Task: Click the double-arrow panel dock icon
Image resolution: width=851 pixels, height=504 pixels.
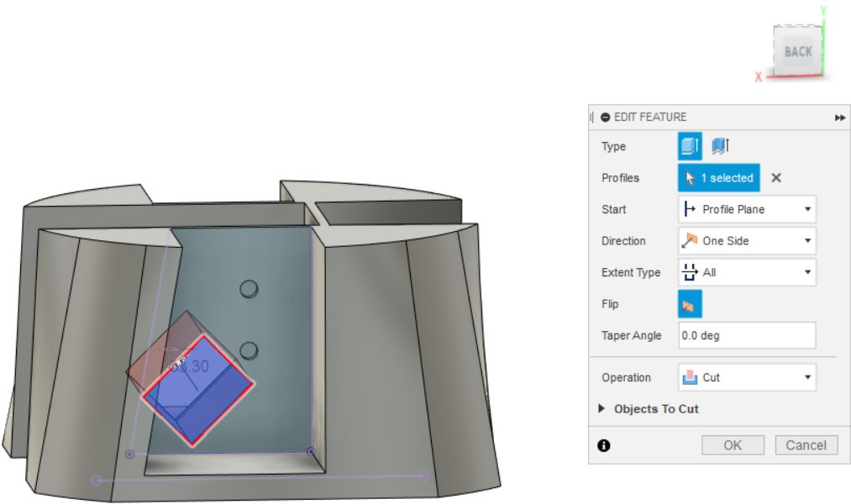Action: (839, 118)
